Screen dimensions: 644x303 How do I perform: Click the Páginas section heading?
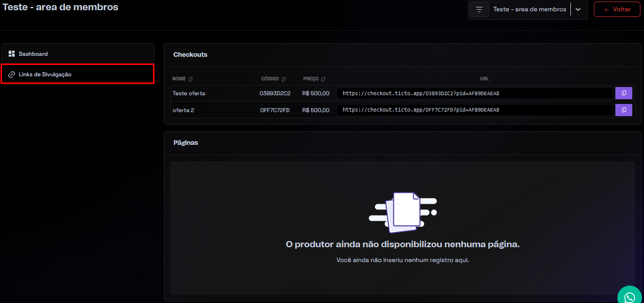click(x=186, y=143)
